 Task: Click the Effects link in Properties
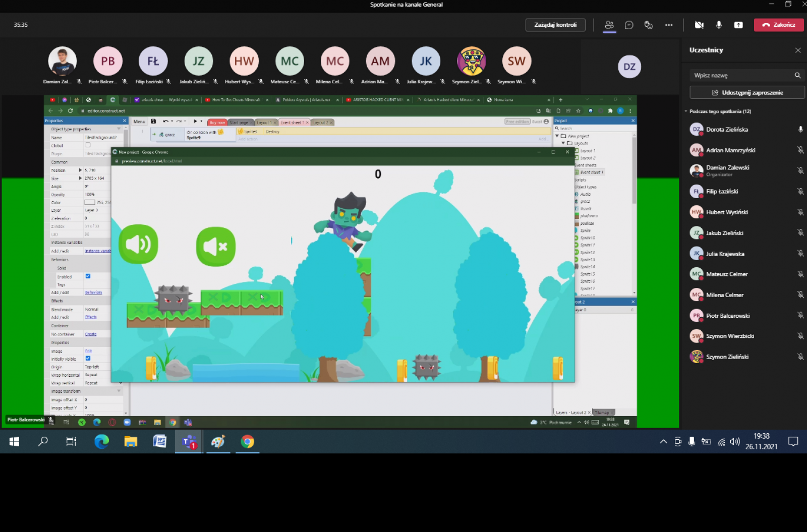pyautogui.click(x=91, y=317)
